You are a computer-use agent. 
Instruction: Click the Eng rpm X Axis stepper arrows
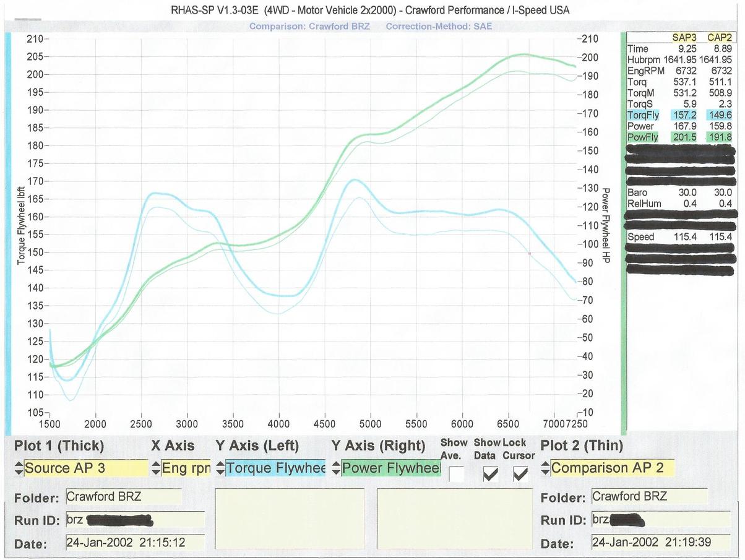156,468
